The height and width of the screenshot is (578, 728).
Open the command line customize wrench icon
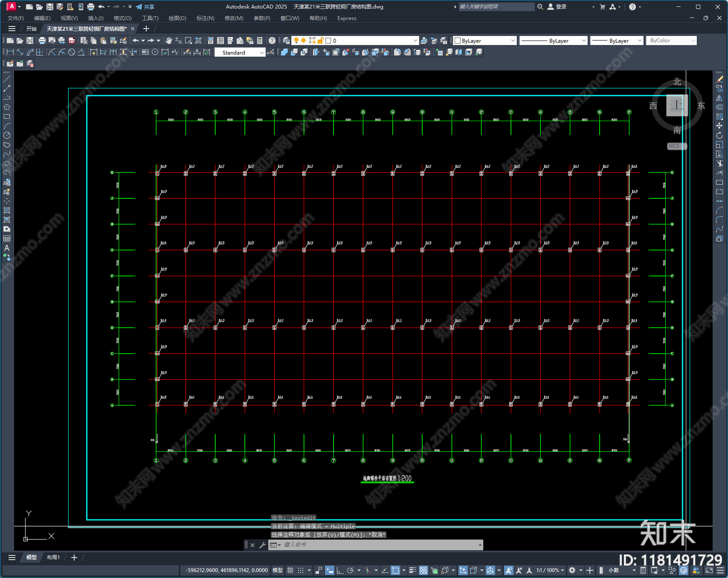point(263,545)
